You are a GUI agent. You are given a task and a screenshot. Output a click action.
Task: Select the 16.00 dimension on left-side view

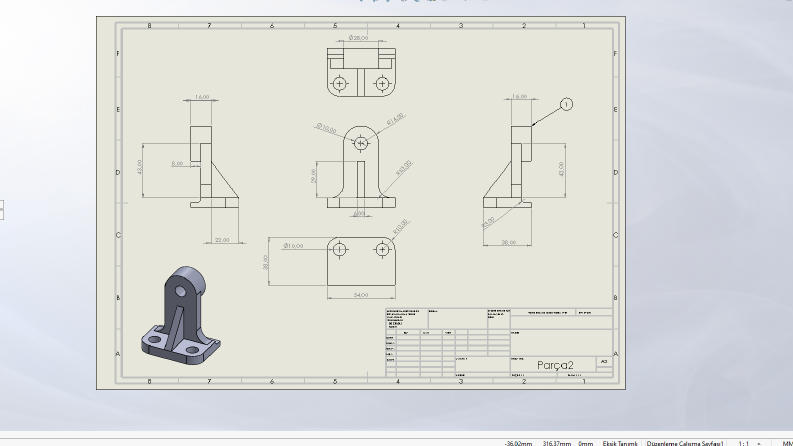click(x=202, y=97)
